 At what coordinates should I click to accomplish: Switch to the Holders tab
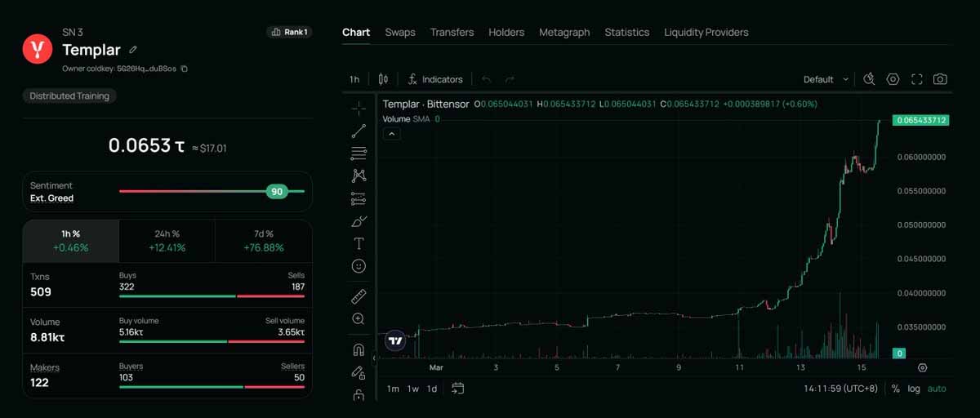coord(506,33)
